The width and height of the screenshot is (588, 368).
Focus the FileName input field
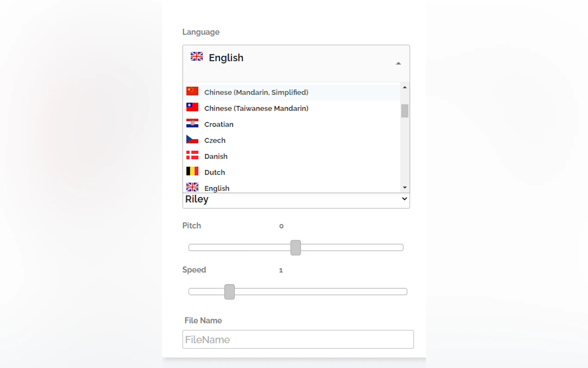298,339
